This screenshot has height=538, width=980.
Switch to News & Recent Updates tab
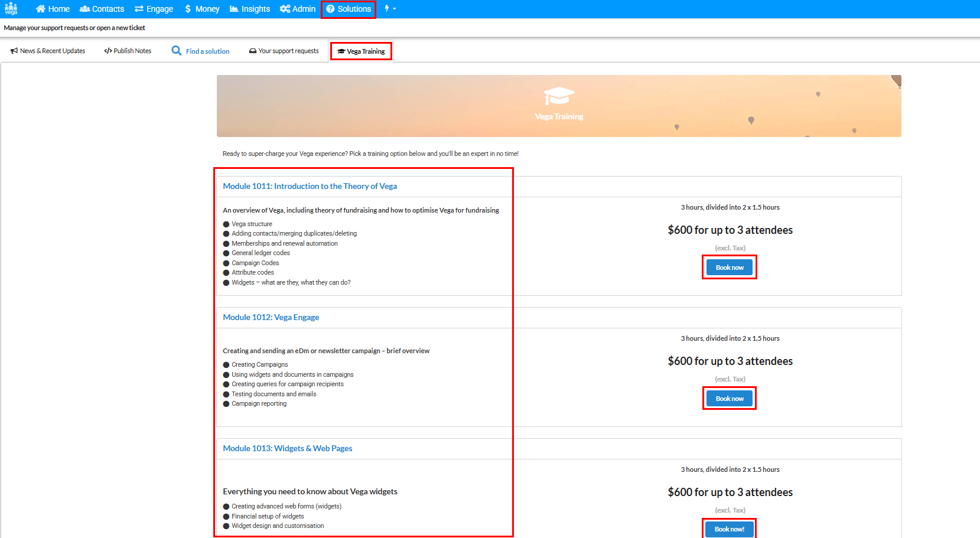point(48,51)
